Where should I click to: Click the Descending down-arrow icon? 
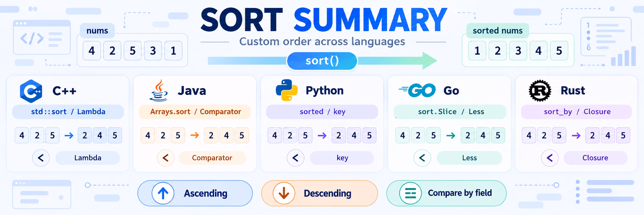tap(284, 193)
